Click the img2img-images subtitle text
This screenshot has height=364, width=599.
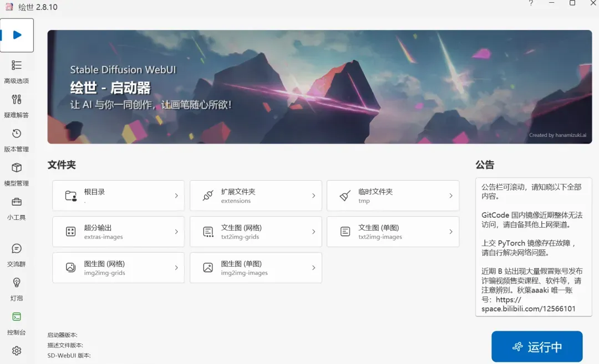tap(244, 273)
